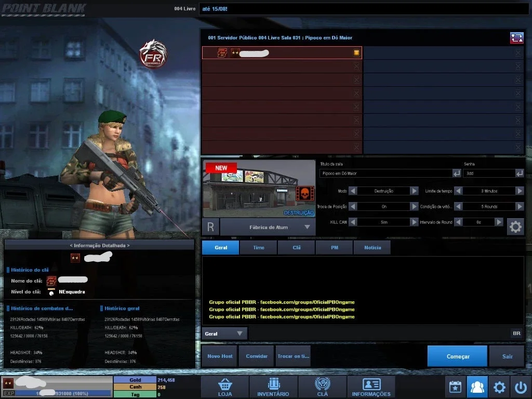Close the second red team slot

[x=356, y=66]
